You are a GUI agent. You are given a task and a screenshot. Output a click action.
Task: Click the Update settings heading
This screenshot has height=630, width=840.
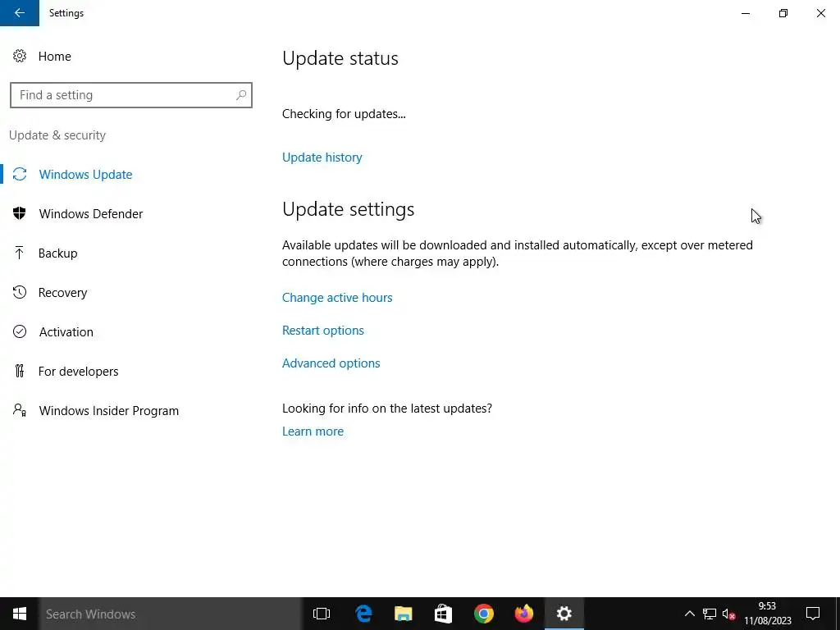click(x=348, y=209)
